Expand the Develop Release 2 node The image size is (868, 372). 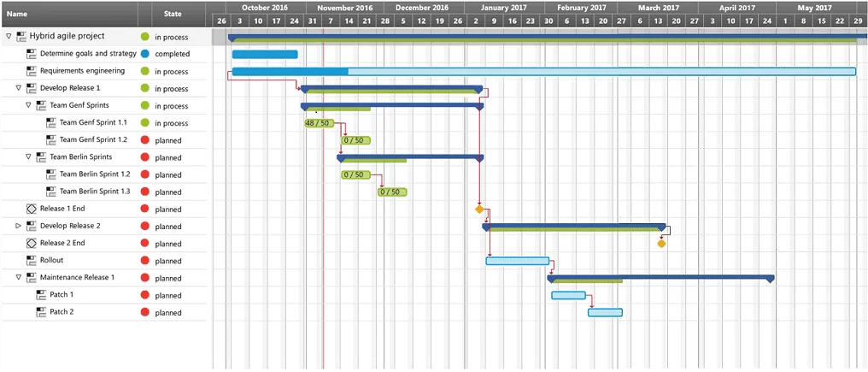click(18, 226)
